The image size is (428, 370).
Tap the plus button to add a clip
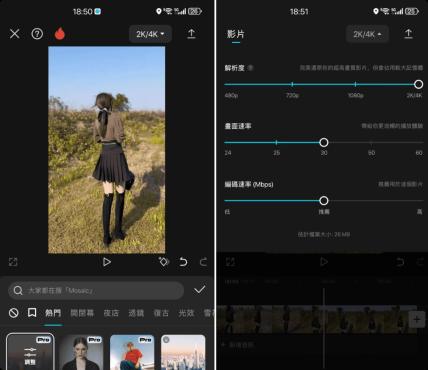tap(417, 320)
